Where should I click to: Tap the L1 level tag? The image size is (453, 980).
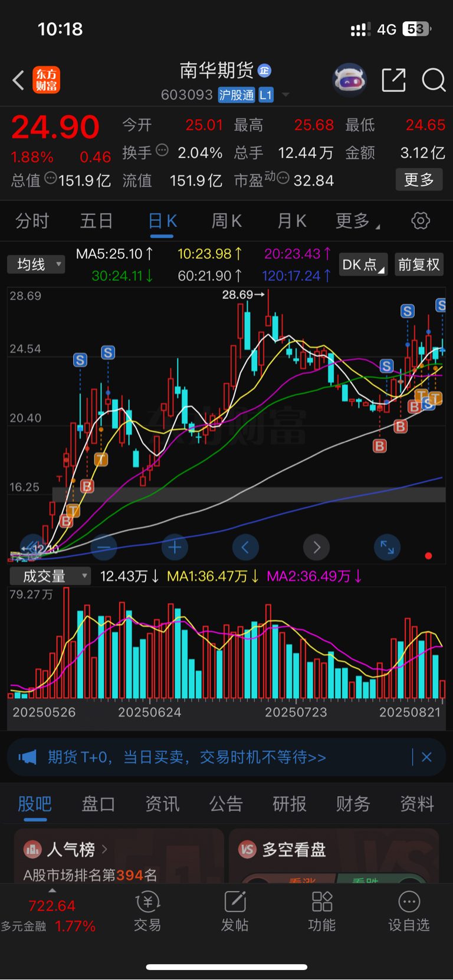click(266, 95)
